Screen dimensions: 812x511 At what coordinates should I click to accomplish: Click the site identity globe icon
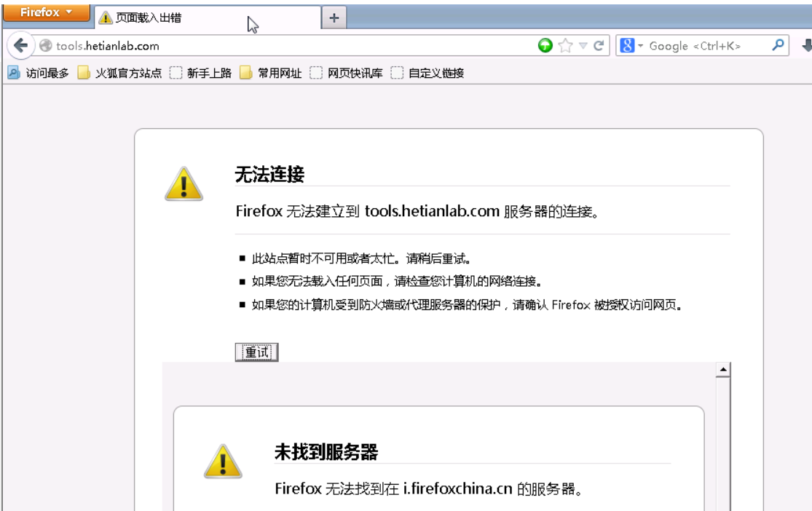46,46
